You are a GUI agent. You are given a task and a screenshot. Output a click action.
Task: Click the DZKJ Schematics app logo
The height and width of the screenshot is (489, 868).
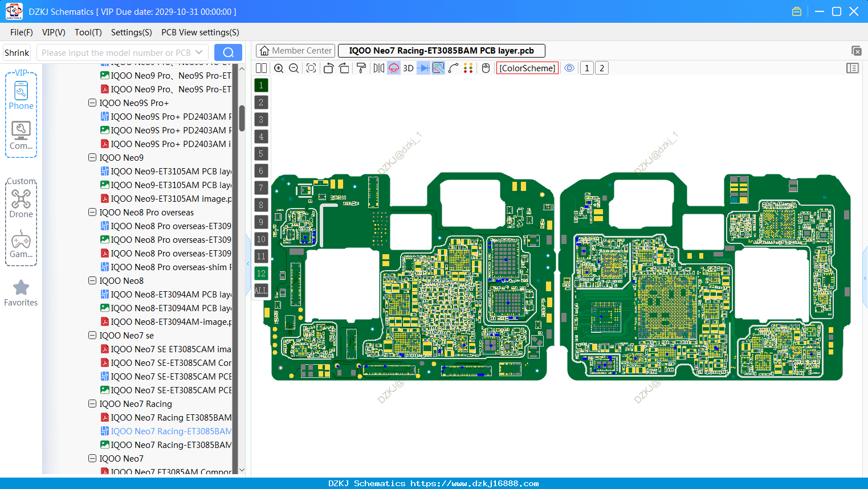(14, 11)
